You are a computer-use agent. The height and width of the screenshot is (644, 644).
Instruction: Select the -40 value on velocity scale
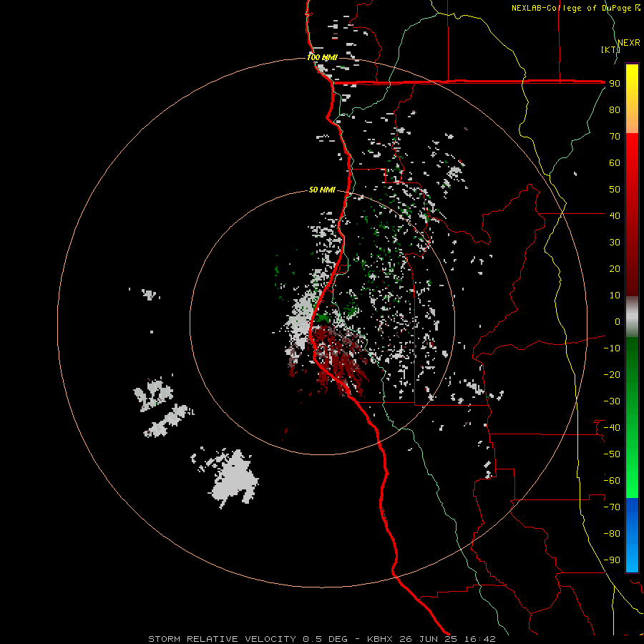612,428
